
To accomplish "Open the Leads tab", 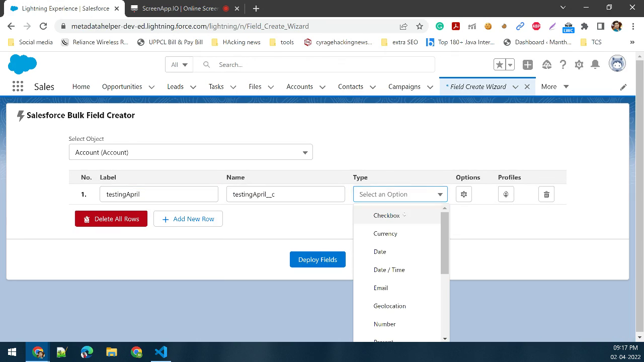I will [x=175, y=86].
